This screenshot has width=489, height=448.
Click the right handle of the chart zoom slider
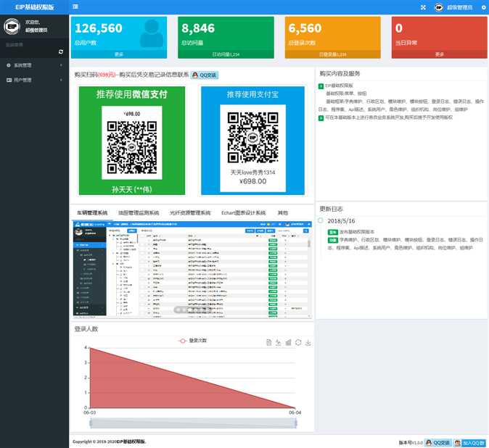pyautogui.click(x=296, y=423)
